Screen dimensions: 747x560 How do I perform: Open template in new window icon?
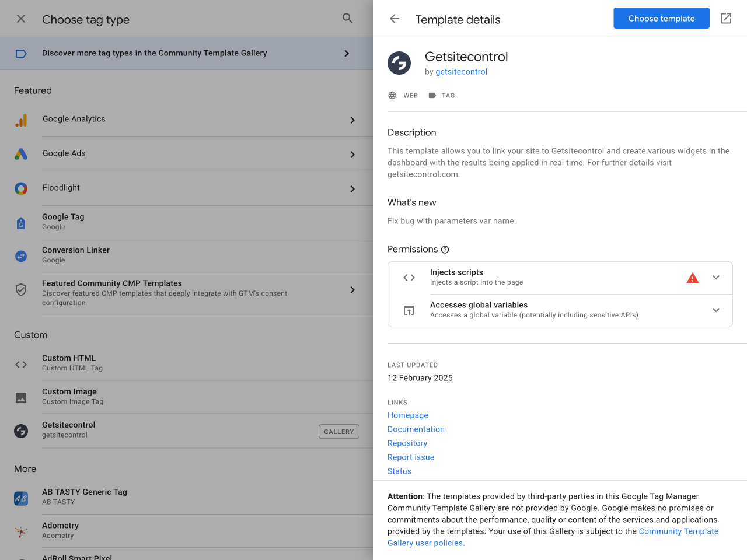coord(726,19)
